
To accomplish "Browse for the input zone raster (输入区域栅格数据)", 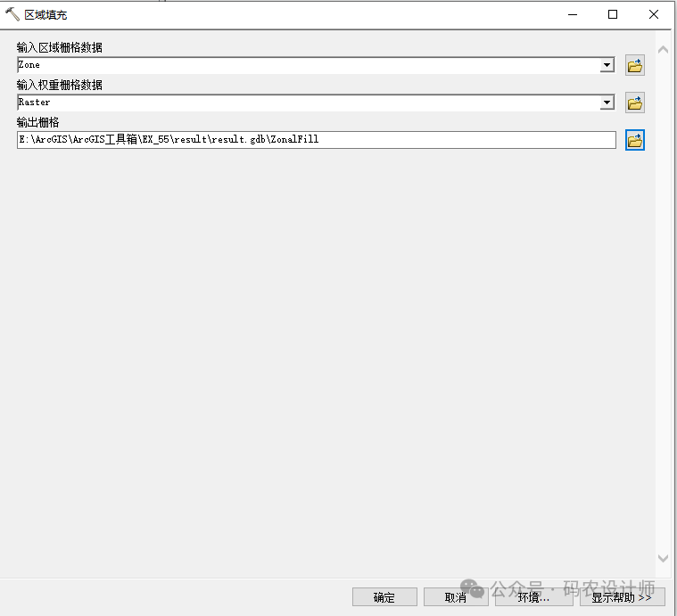I will (x=634, y=65).
